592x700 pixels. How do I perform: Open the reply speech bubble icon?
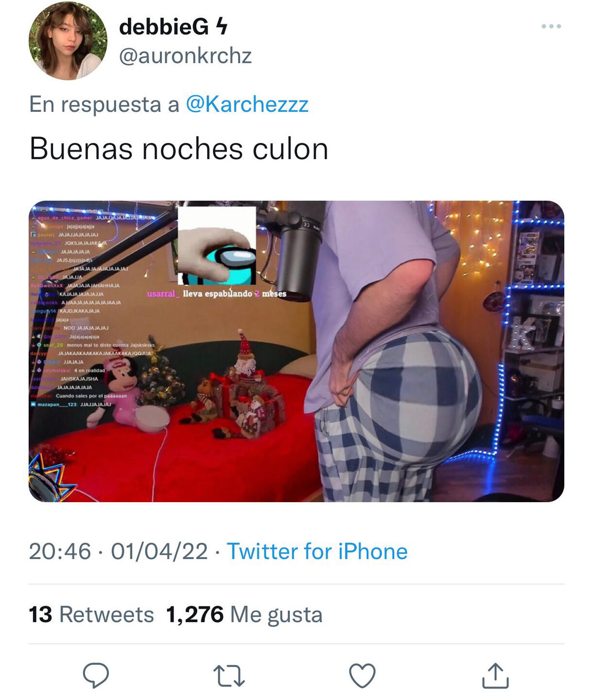96,675
